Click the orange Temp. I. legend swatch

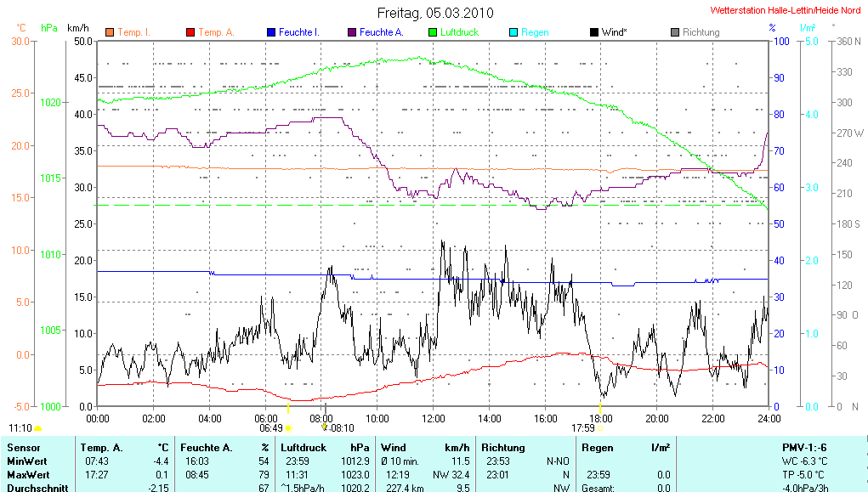[109, 32]
